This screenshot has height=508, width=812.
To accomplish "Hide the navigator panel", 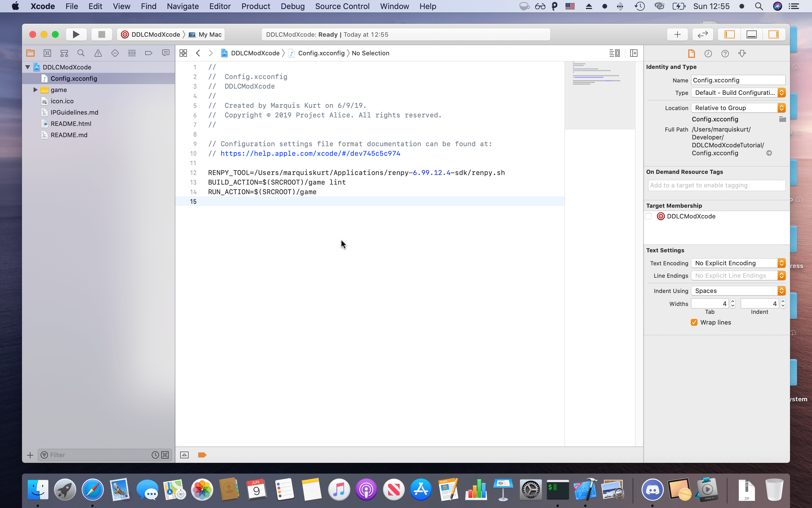I will click(x=729, y=34).
